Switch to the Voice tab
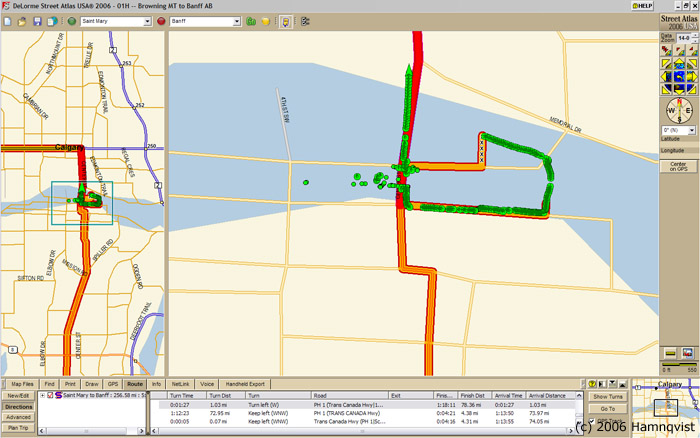This screenshot has height=438, width=700. point(207,384)
